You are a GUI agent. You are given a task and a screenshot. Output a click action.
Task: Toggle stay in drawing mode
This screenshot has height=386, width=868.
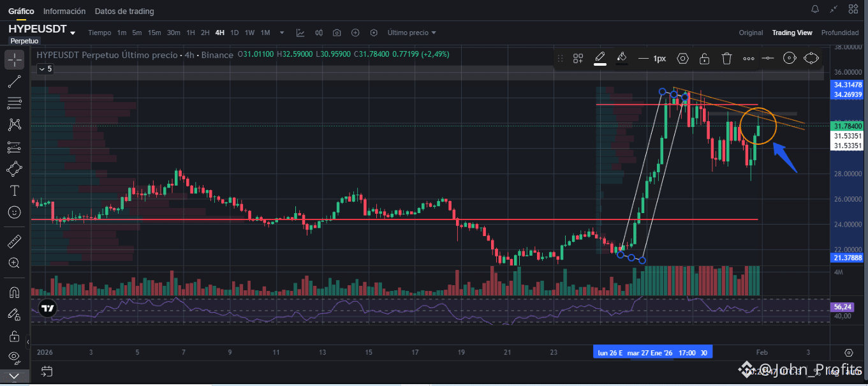(x=14, y=314)
